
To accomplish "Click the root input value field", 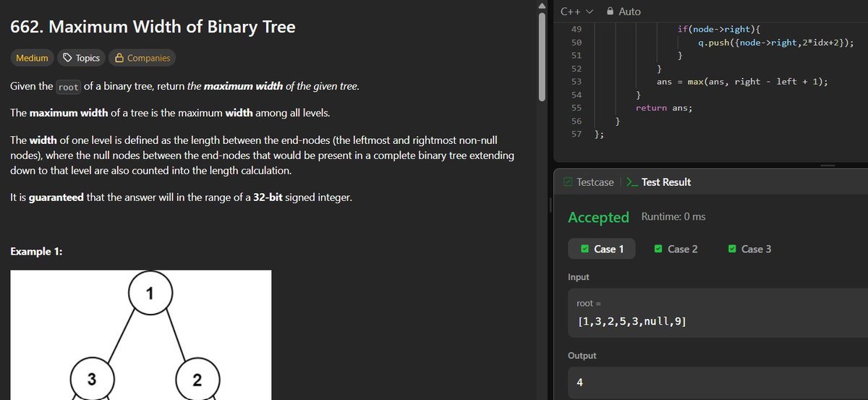I will pos(718,312).
